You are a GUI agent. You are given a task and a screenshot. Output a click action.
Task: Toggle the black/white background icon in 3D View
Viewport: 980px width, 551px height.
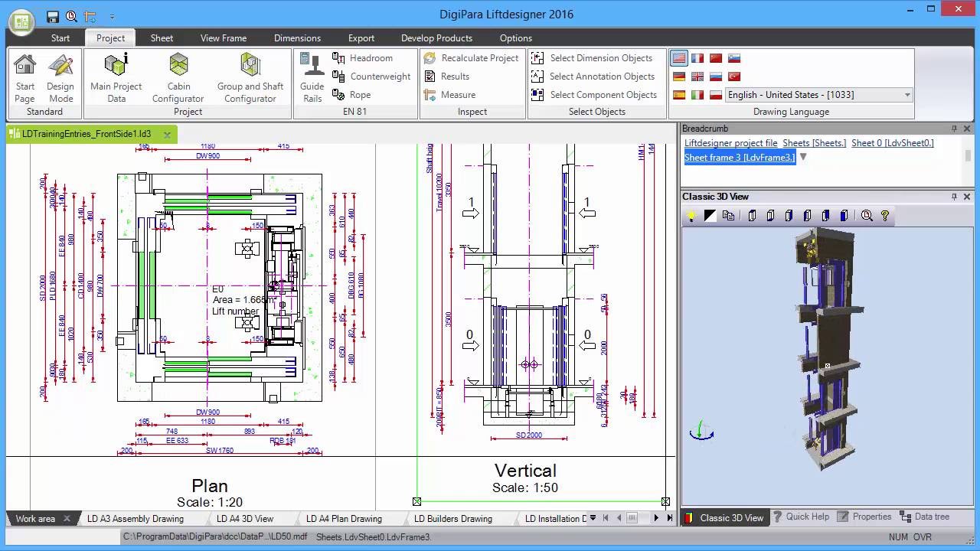coord(710,216)
